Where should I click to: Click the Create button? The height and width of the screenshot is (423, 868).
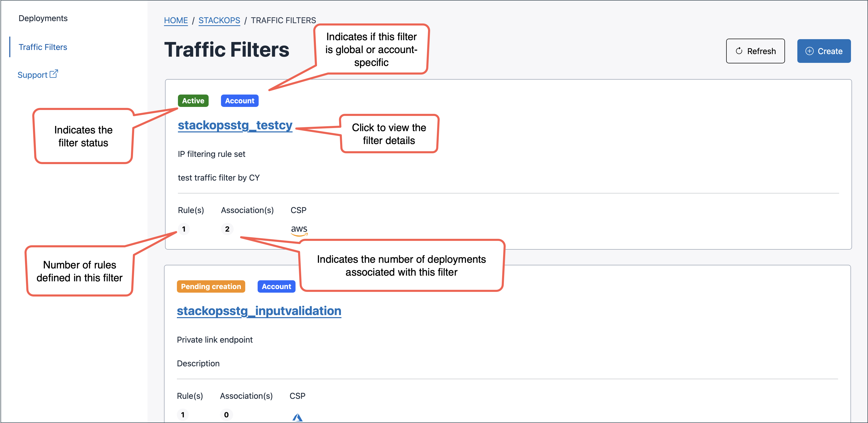click(824, 51)
